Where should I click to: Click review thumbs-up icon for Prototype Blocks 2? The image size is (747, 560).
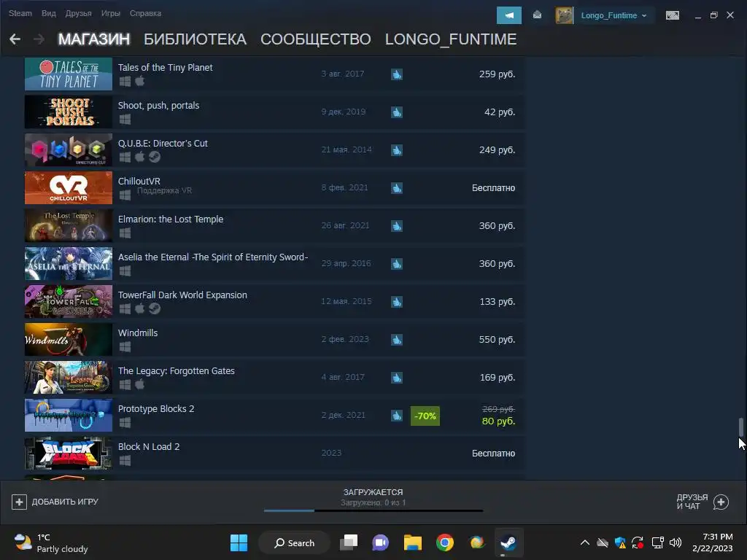point(396,415)
